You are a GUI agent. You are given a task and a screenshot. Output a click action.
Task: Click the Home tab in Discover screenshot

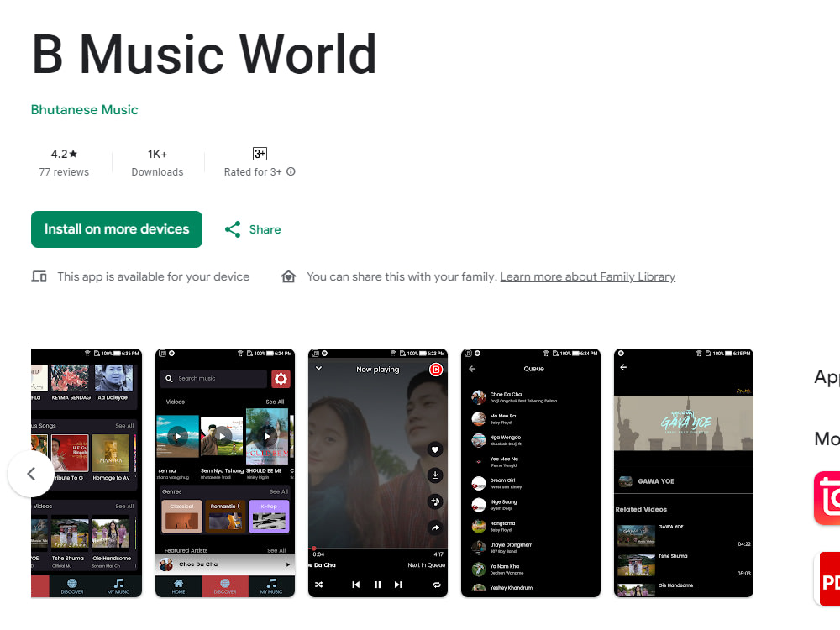[178, 586]
